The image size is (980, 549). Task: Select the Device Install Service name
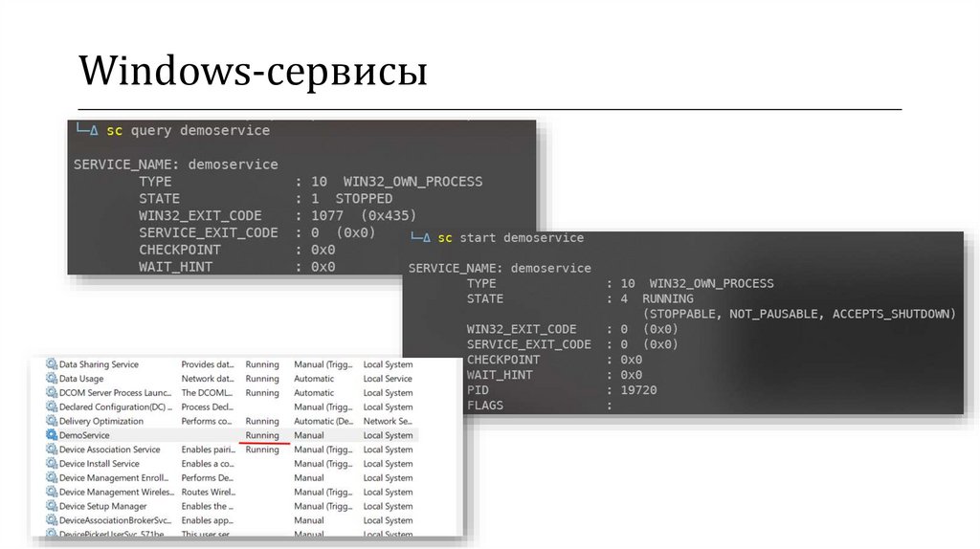coord(100,464)
